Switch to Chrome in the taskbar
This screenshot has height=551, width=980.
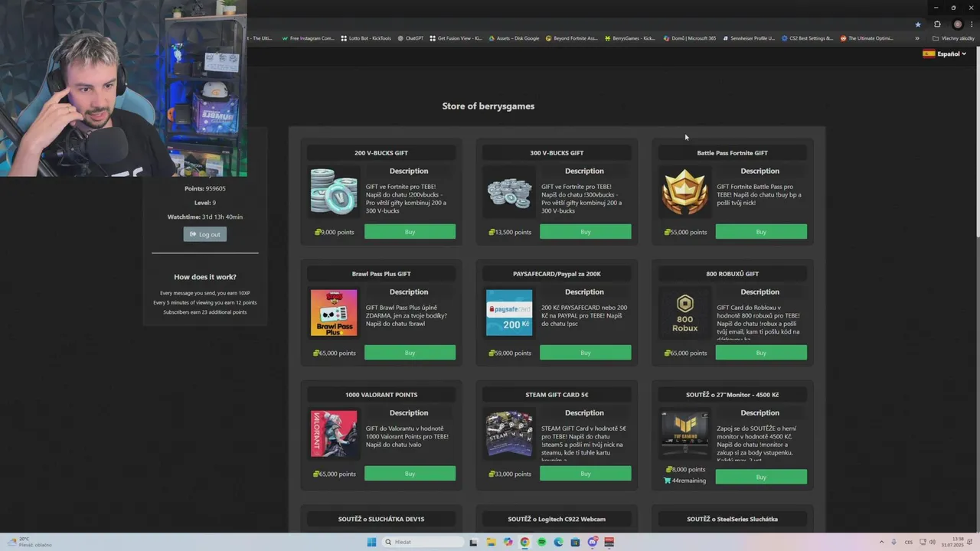tap(524, 542)
